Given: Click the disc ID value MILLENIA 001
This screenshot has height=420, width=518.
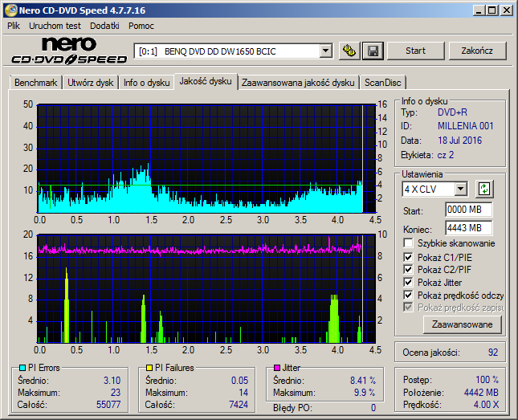Looking at the screenshot, I should coord(466,126).
